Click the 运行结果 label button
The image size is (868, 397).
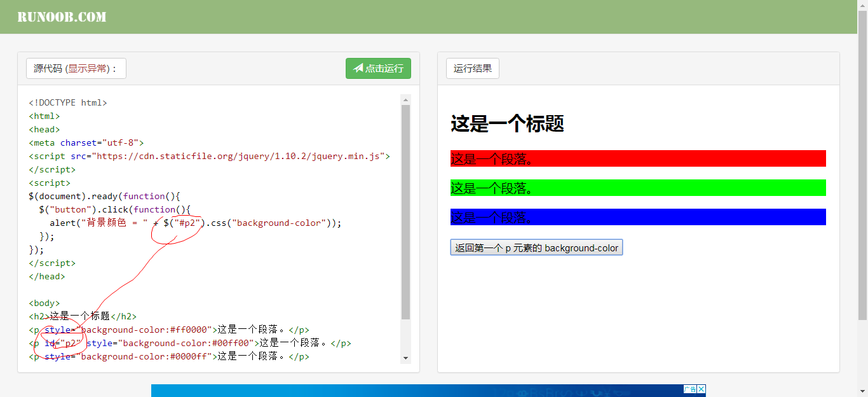coord(473,69)
